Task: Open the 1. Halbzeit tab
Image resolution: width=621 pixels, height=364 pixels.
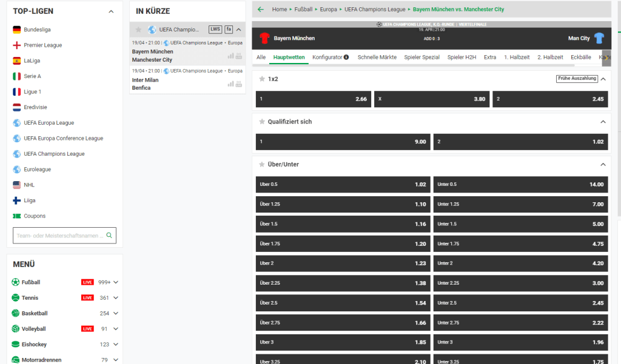Action: tap(517, 57)
